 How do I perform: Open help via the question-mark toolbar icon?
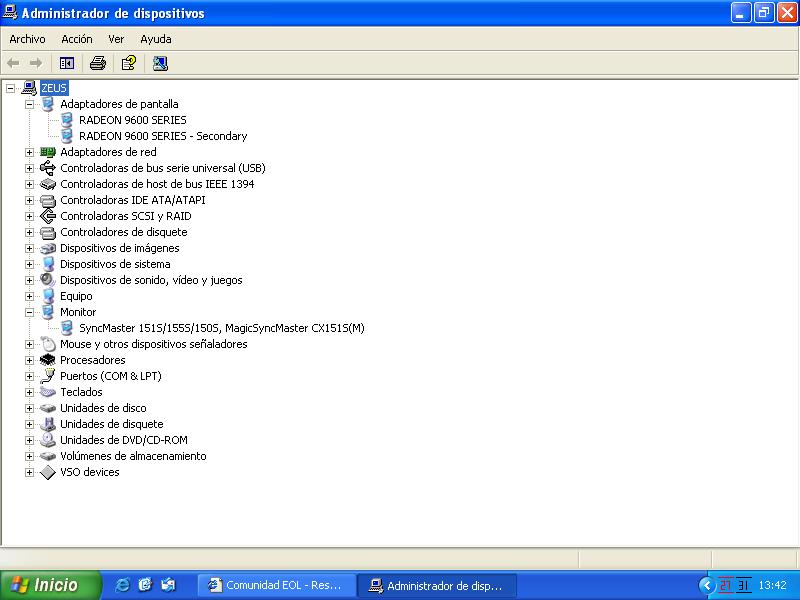[129, 63]
